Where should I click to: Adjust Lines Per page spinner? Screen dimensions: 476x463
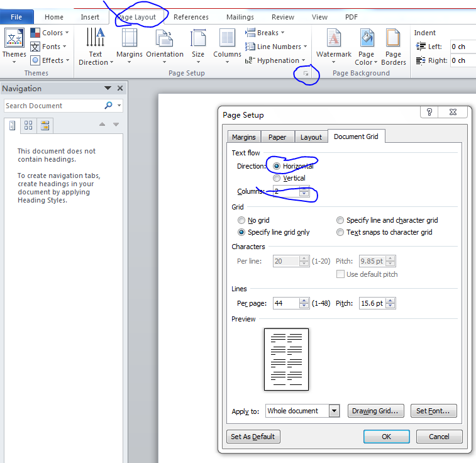tap(304, 303)
